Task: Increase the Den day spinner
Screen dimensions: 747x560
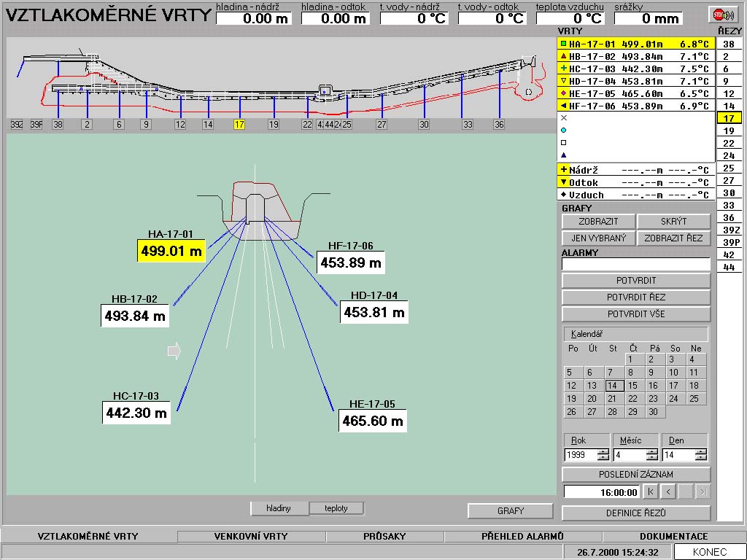Action: (701, 451)
